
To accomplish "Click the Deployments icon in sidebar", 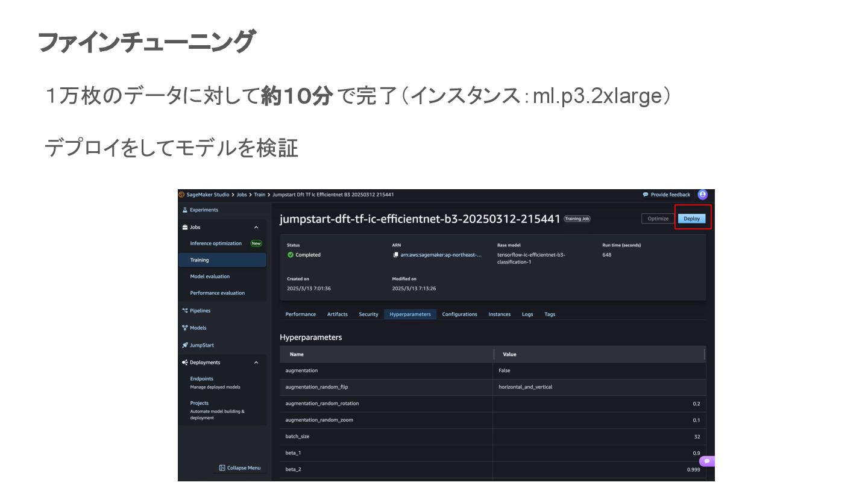I will (x=185, y=363).
